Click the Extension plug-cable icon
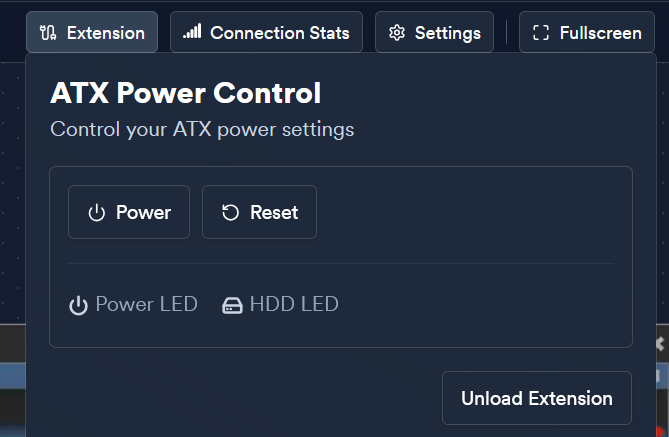The width and height of the screenshot is (669, 437). (x=48, y=33)
